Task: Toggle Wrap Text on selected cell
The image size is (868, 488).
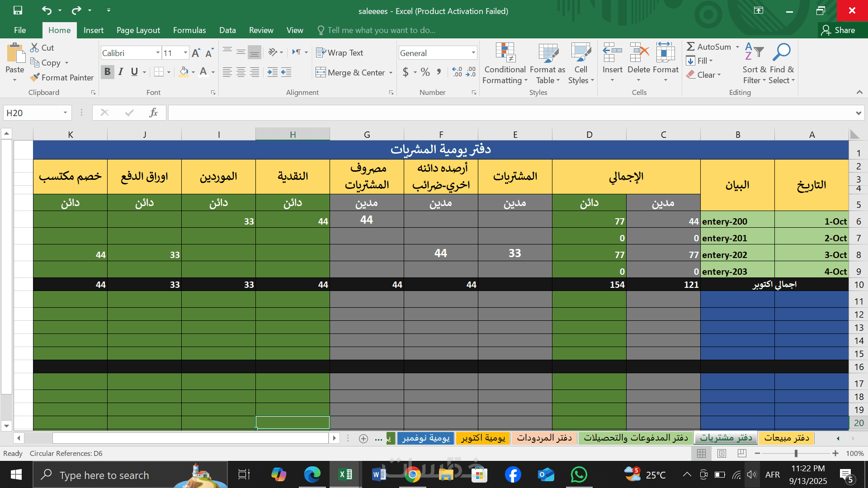Action: (x=340, y=53)
